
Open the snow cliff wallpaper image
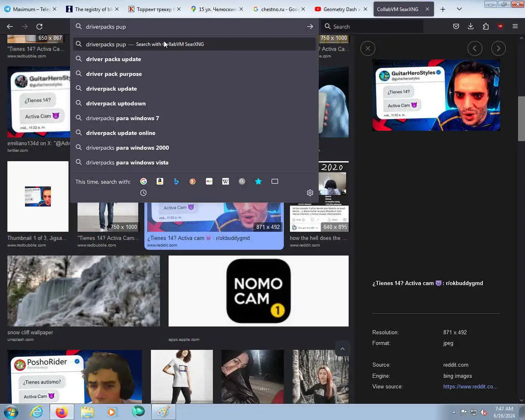84,291
